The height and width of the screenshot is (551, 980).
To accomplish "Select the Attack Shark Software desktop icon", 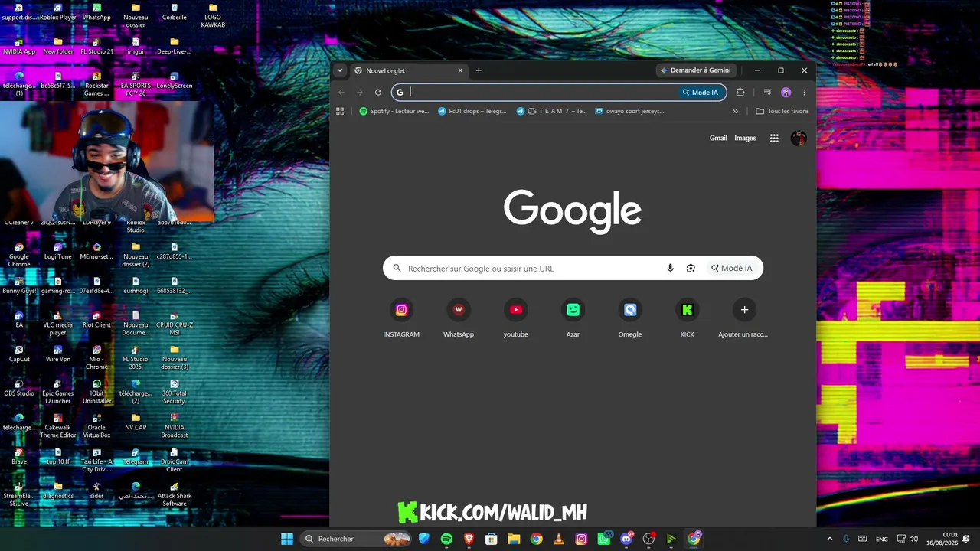I will pyautogui.click(x=175, y=494).
